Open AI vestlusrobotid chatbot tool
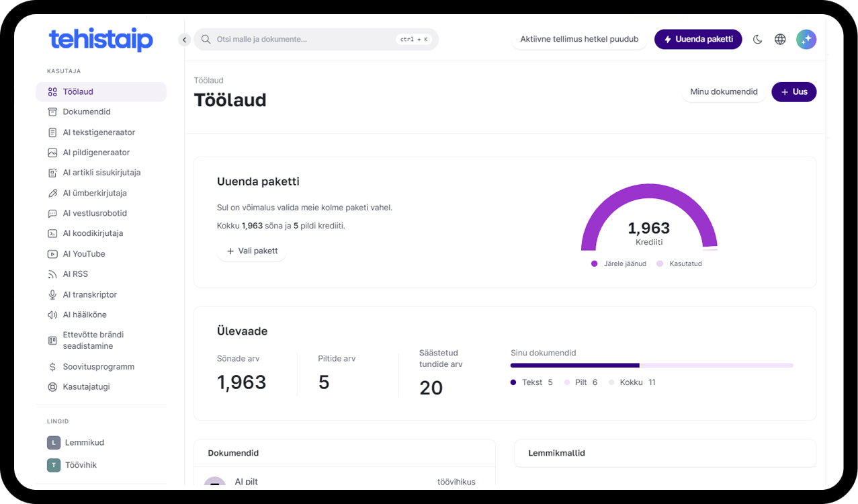Viewport: 858px width, 504px height. [96, 213]
